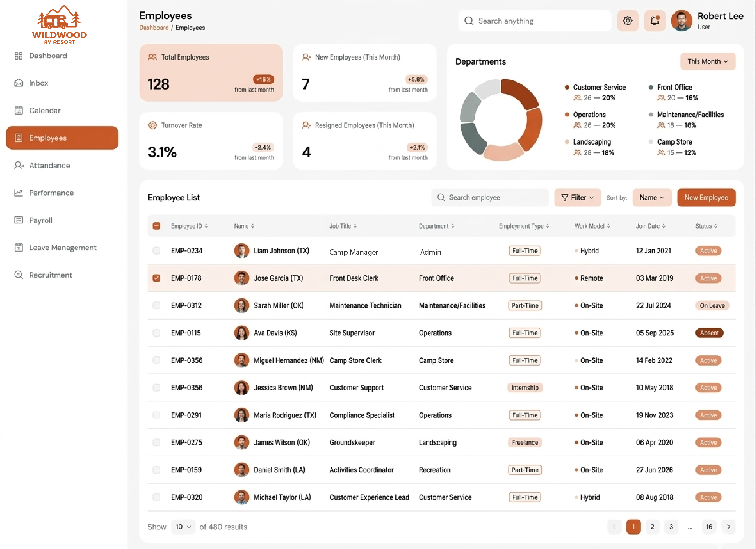Image resolution: width=756 pixels, height=549 pixels.
Task: Toggle the select-all header checkbox
Action: point(156,226)
